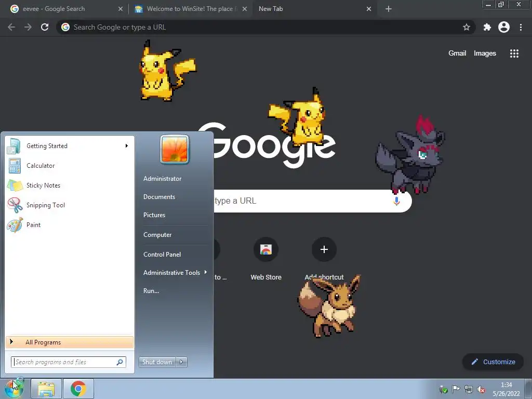Open Control Panel
Viewport: 532px width, 399px height.
(162, 255)
